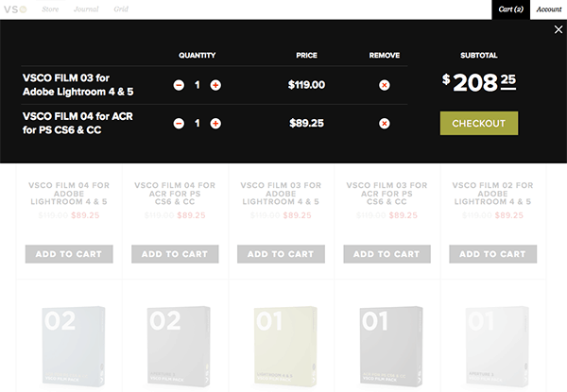
Task: Close the cart panel with X
Action: pos(558,29)
